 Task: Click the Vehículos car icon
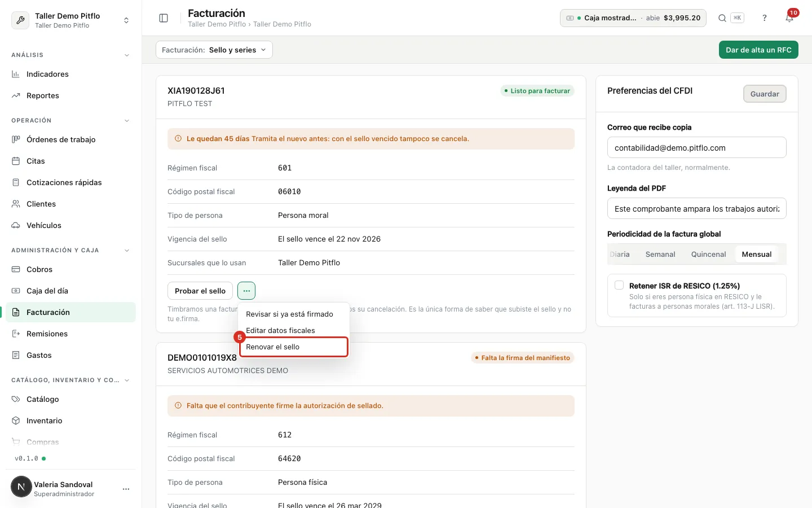16,225
